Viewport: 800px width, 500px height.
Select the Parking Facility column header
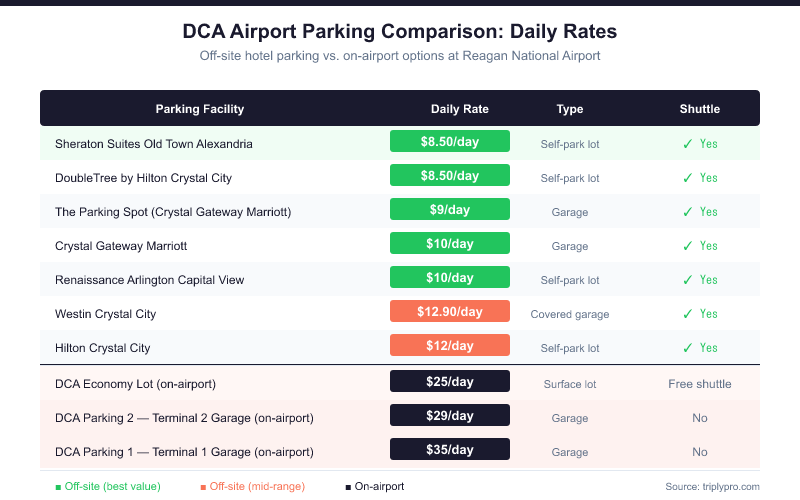(200, 109)
